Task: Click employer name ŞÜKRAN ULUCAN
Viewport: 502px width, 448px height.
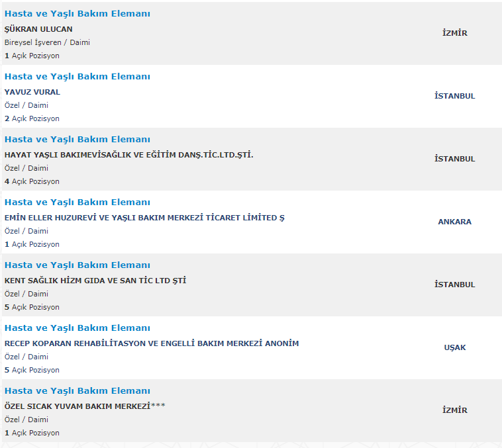Action: click(38, 29)
